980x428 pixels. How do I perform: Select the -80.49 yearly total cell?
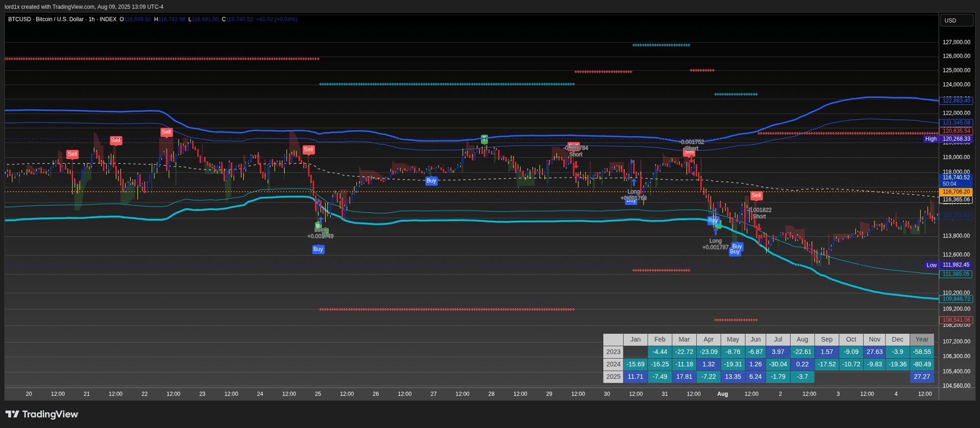pos(922,365)
